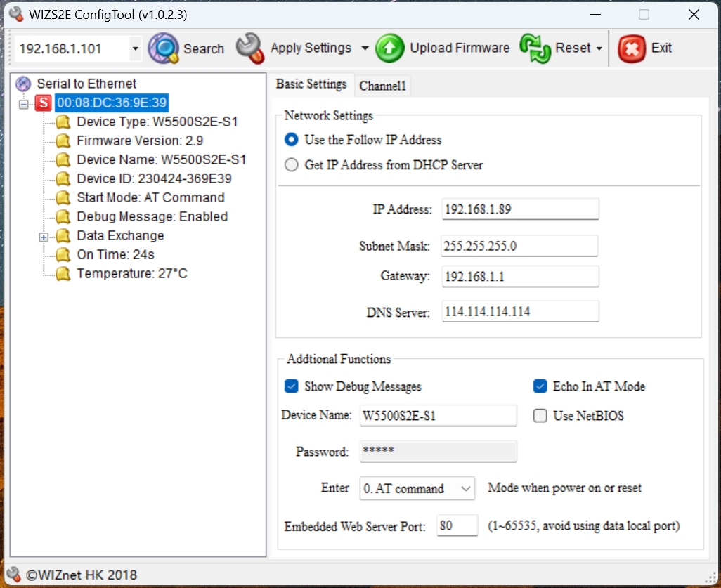
Task: Click the status bar WIZnet icon
Action: 13,574
